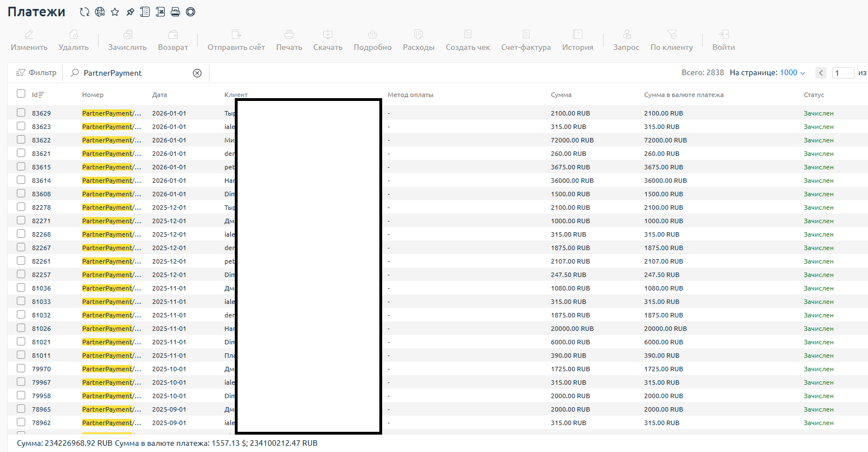The image size is (868, 452).
Task: Click the Счет-фактура toolbar item
Action: click(526, 40)
